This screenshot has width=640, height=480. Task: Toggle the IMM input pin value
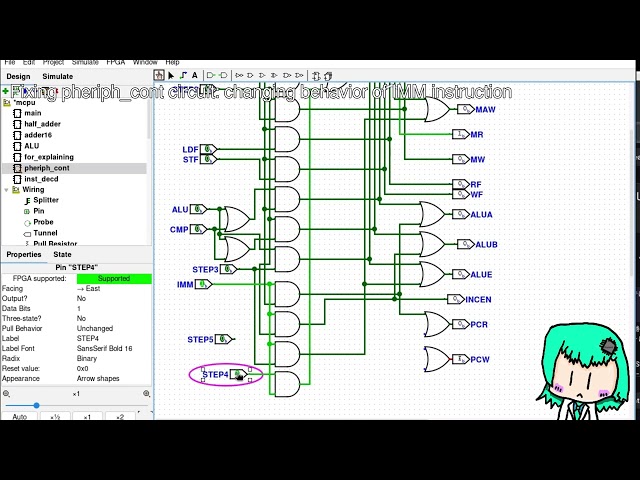(203, 284)
